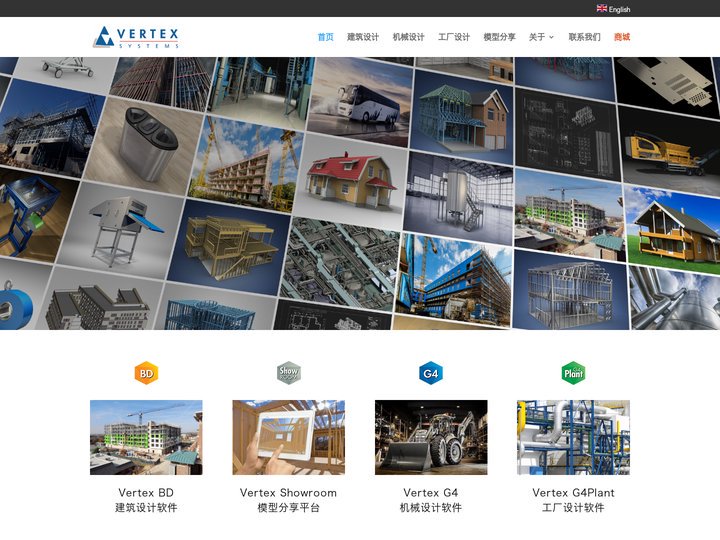Open the 工厂设计 menu item
Screen dimensions: 720x540
(x=454, y=37)
